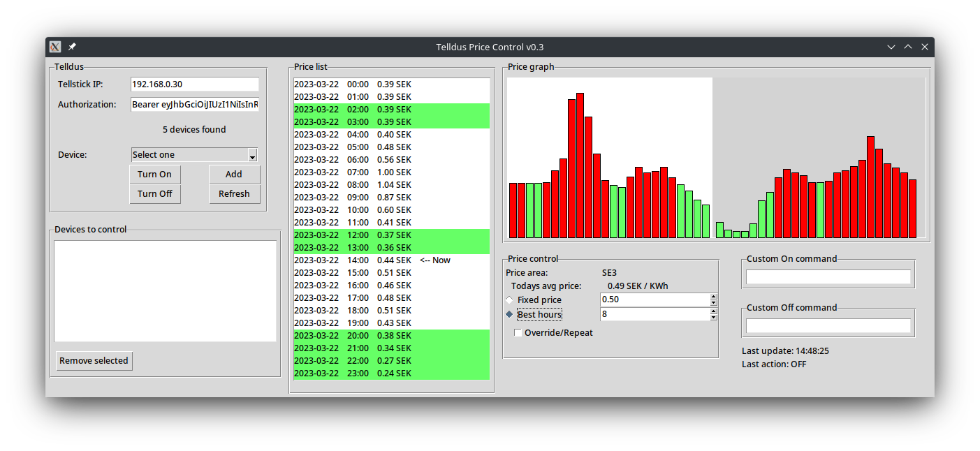980x451 pixels.
Task: Focus the Tellstick IP input field
Action: (x=195, y=84)
